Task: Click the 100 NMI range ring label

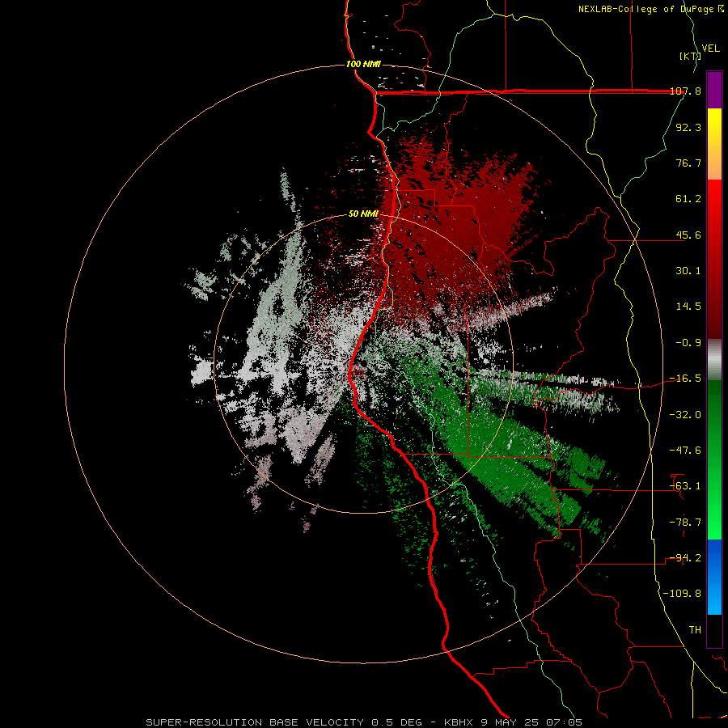Action: tap(363, 64)
